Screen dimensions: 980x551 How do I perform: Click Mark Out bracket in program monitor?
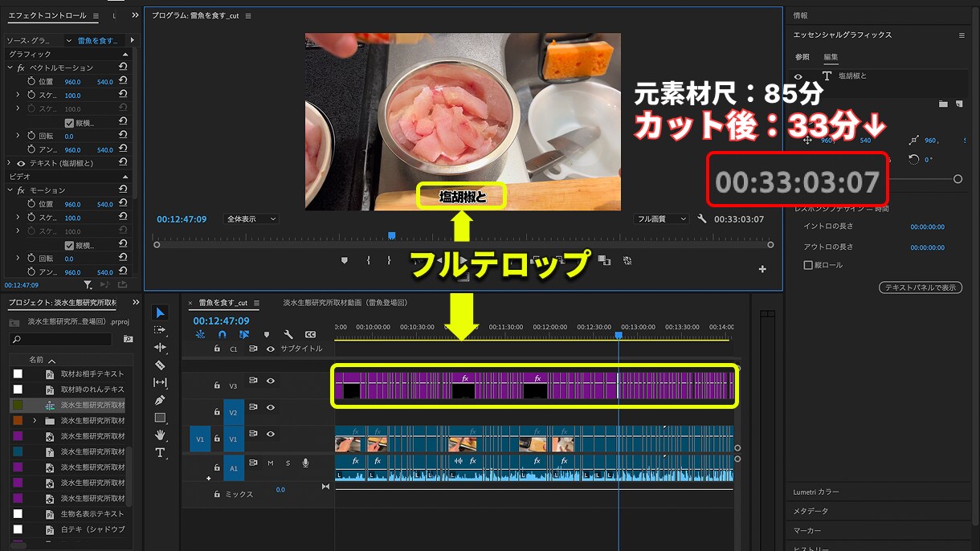(x=389, y=260)
